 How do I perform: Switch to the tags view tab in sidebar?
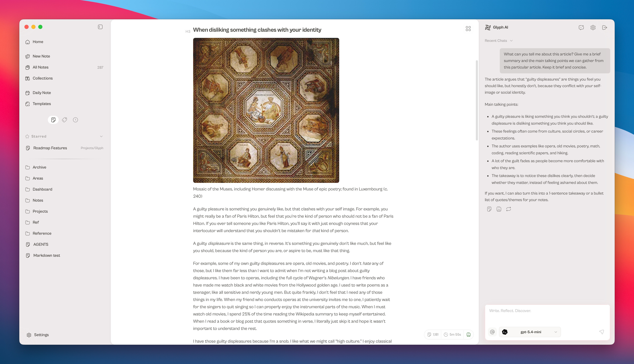[64, 120]
